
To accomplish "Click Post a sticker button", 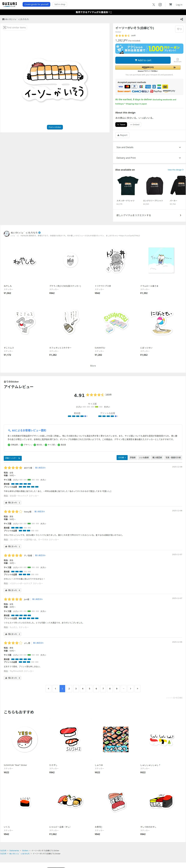I will [x=55, y=127].
